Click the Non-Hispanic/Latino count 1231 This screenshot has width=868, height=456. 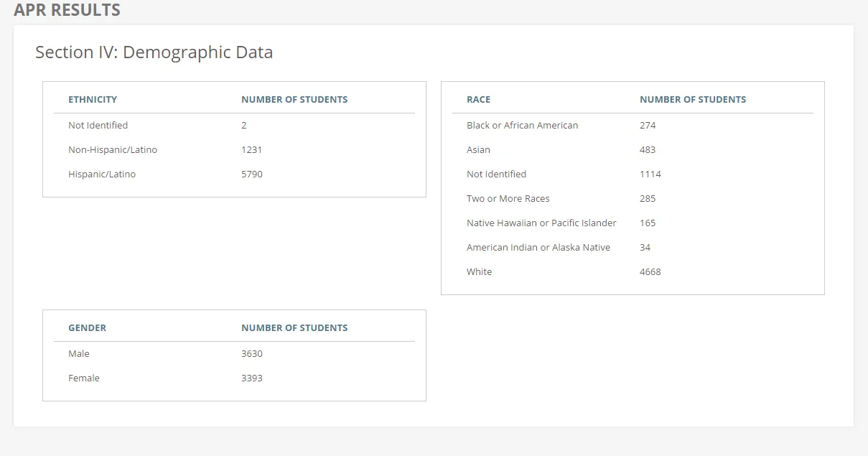[x=251, y=150]
